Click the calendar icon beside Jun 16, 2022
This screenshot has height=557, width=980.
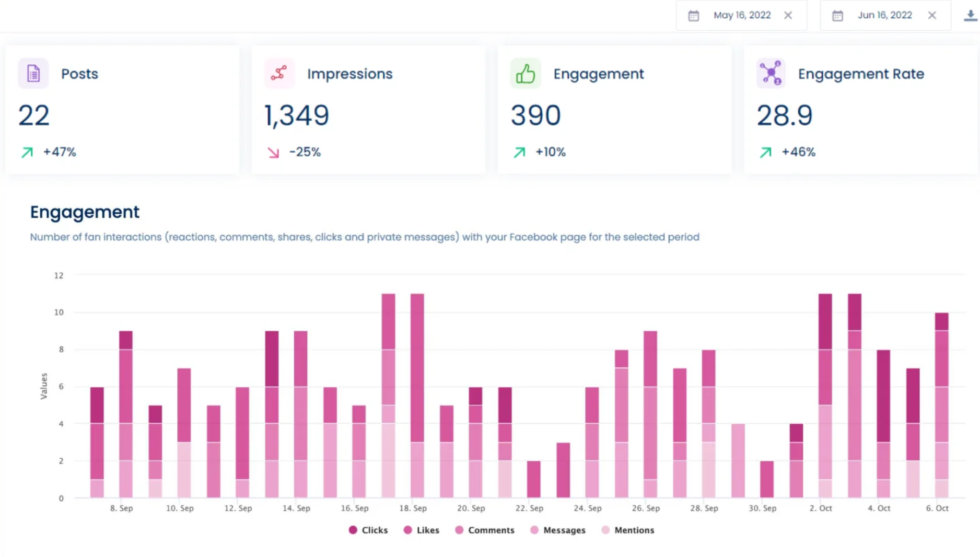tap(837, 15)
